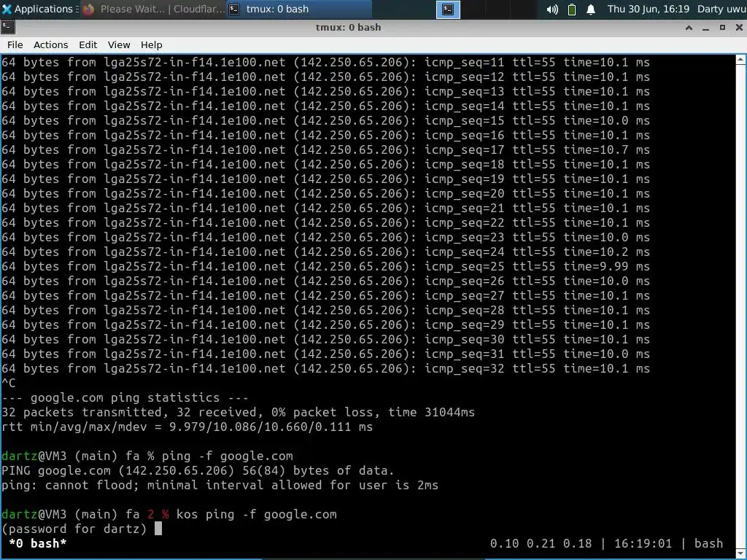Click the line with icmp_seq=11
This screenshot has width=747, height=560.
325,63
